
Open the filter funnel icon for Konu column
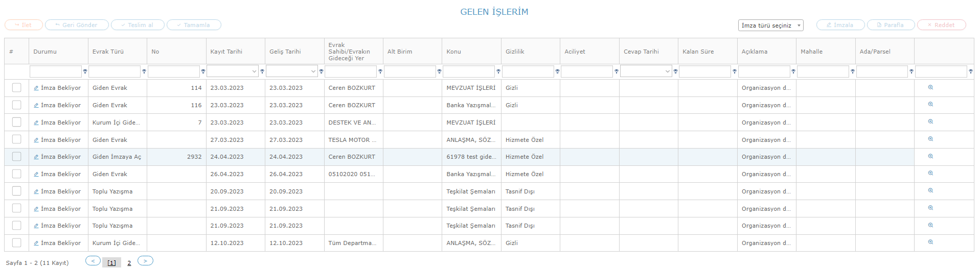498,71
